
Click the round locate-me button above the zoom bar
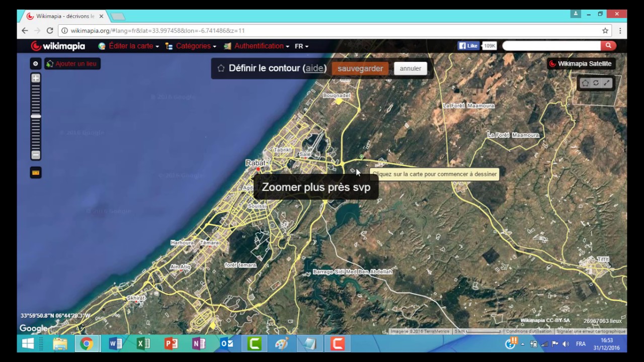pos(35,64)
